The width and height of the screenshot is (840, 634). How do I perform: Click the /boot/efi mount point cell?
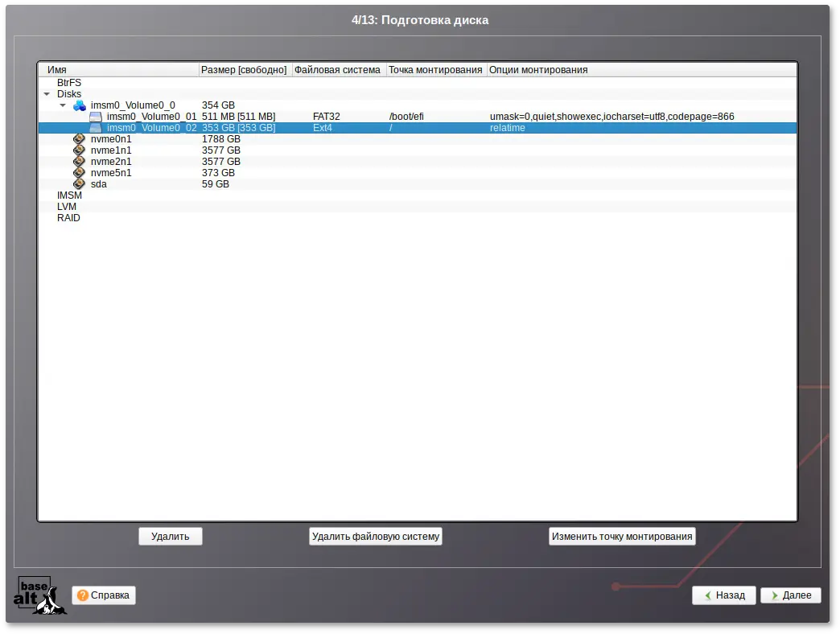[406, 117]
